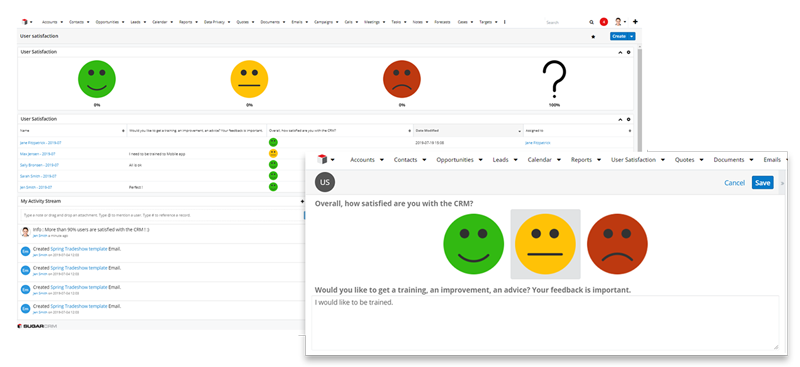Viewport: 800px width, 367px height.
Task: Sort the list by the Name column header
Action: [72, 131]
